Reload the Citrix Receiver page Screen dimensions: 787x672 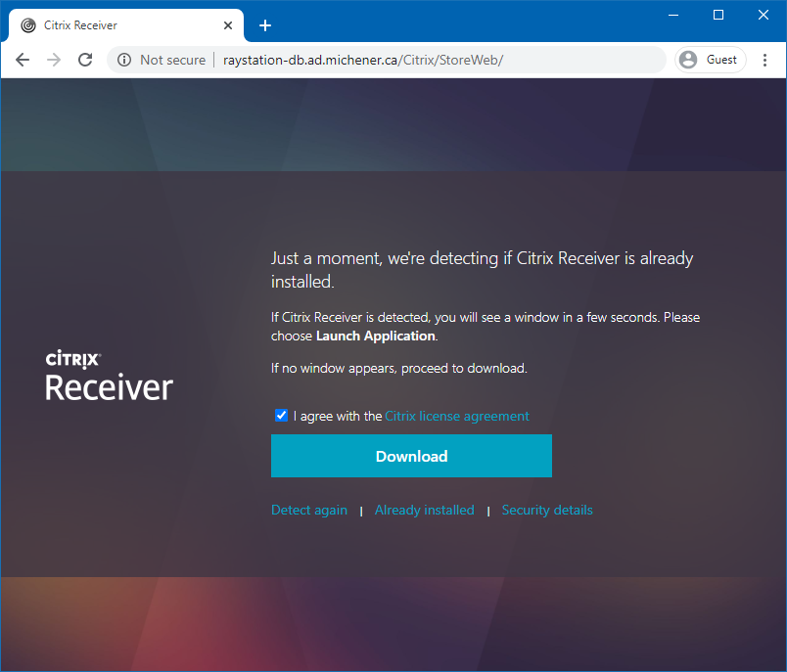85,61
